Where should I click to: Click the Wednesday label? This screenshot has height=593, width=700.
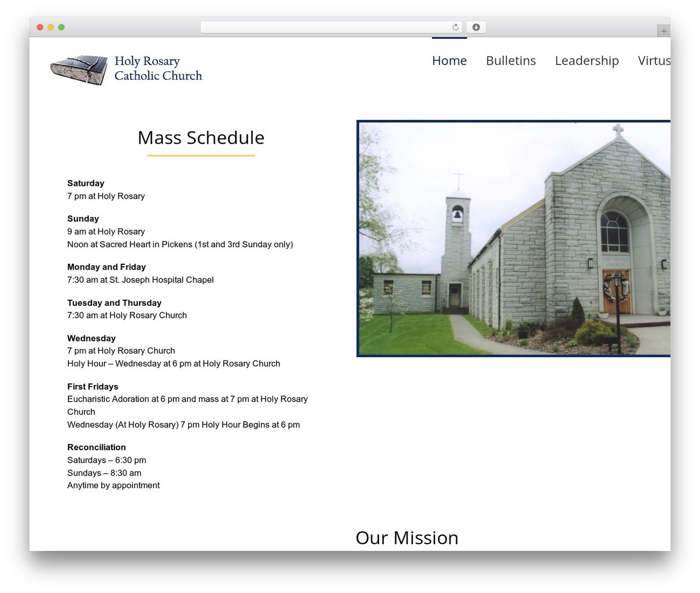pyautogui.click(x=91, y=339)
